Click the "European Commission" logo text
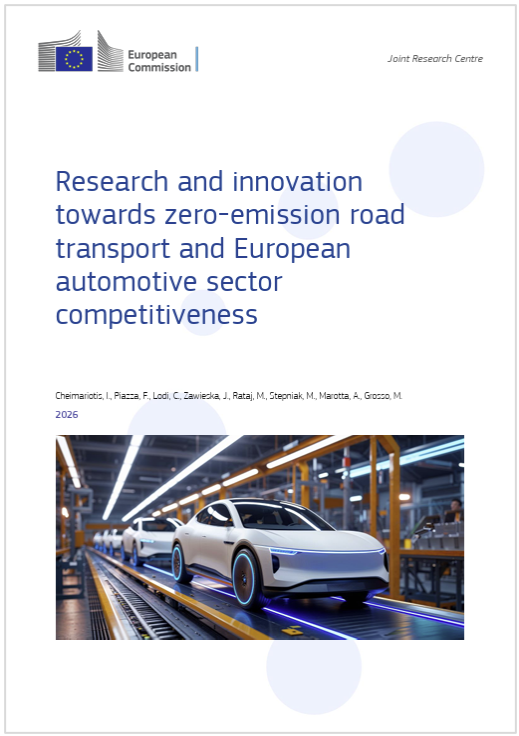This screenshot has width=519, height=736. [x=159, y=61]
